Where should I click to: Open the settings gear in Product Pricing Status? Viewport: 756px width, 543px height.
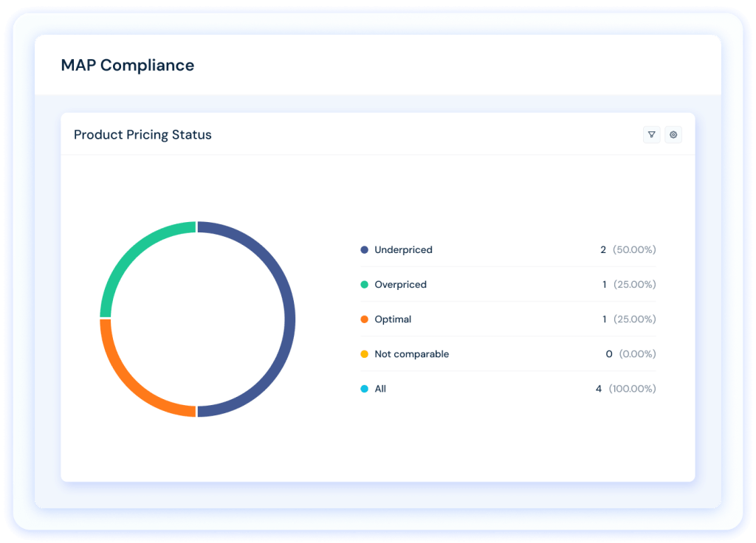[673, 135]
